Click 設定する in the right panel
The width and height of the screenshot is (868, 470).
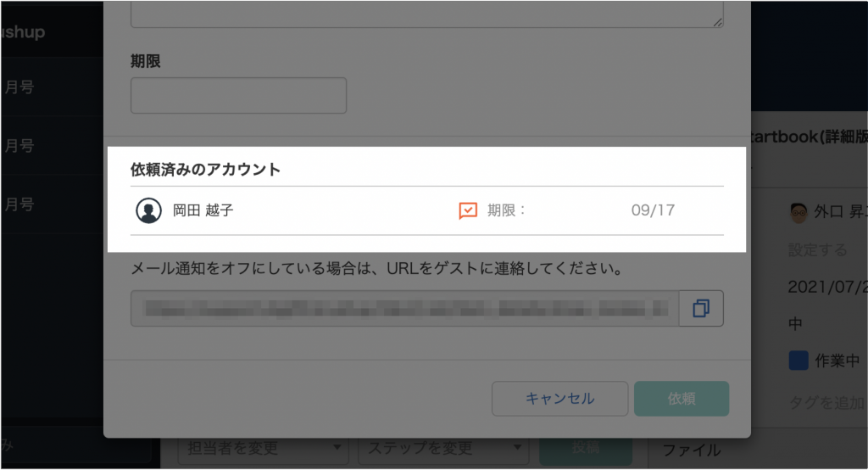coord(817,250)
